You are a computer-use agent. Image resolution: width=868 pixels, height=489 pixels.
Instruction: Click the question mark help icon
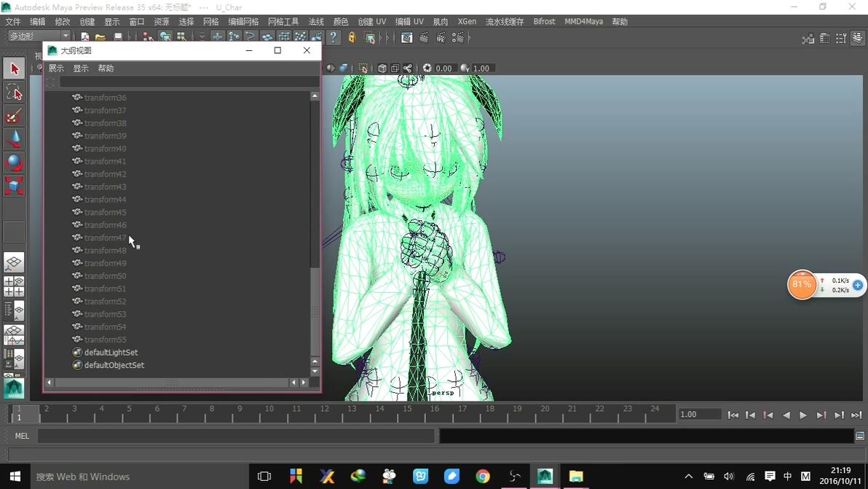point(334,37)
